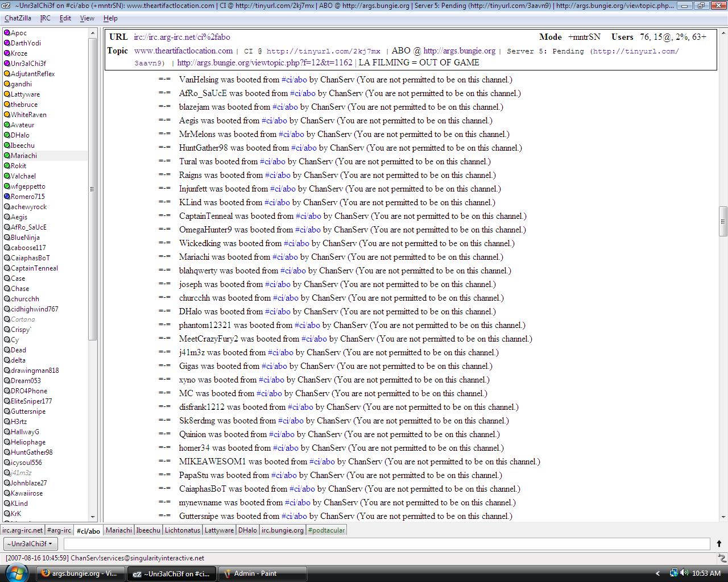The width and height of the screenshot is (728, 582).
Task: Select user wfgeppetto in user list
Action: [x=28, y=186]
